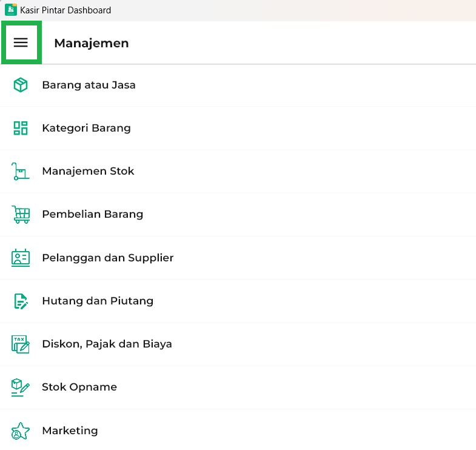Click the Hutang dan Piutang document icon

point(21,301)
